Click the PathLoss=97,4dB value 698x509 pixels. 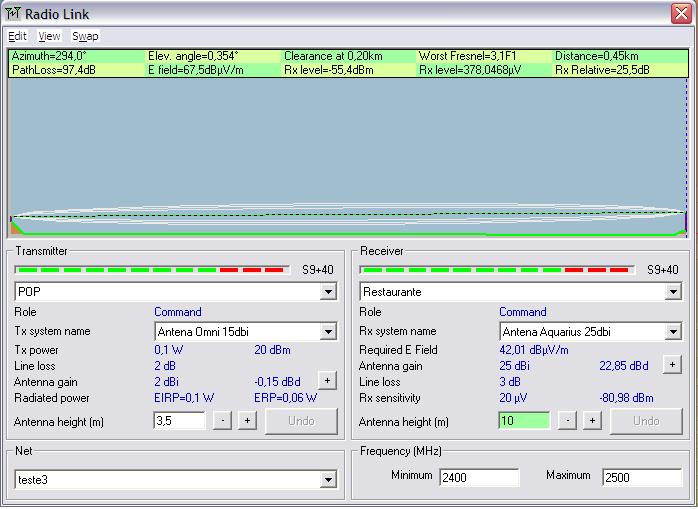point(54,70)
